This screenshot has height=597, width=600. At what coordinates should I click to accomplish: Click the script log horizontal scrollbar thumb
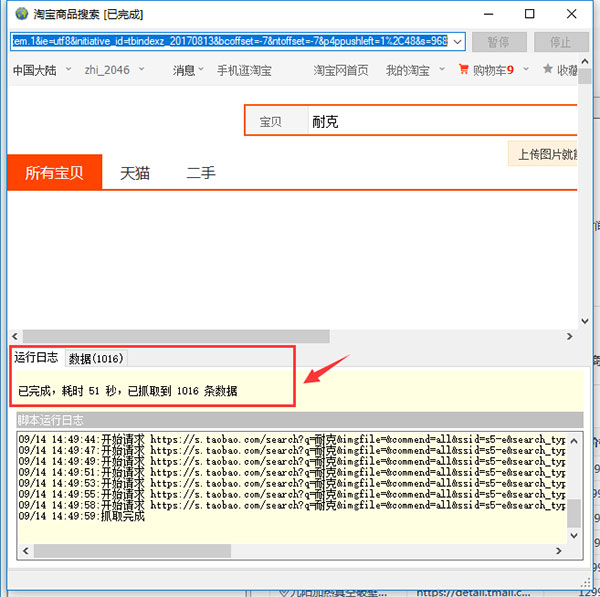coord(132,551)
